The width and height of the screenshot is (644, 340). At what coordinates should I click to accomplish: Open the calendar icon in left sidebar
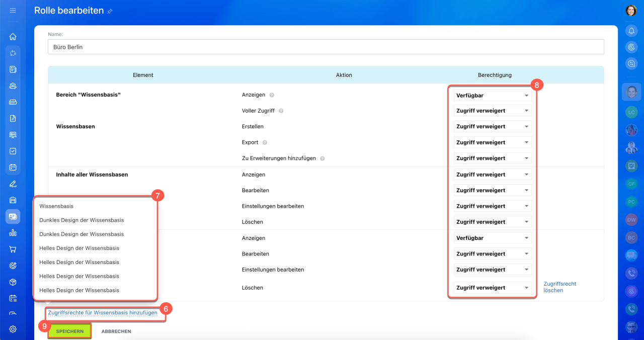click(13, 167)
